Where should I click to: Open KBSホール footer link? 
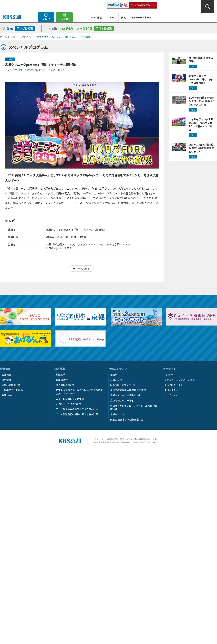pyautogui.click(x=170, y=375)
